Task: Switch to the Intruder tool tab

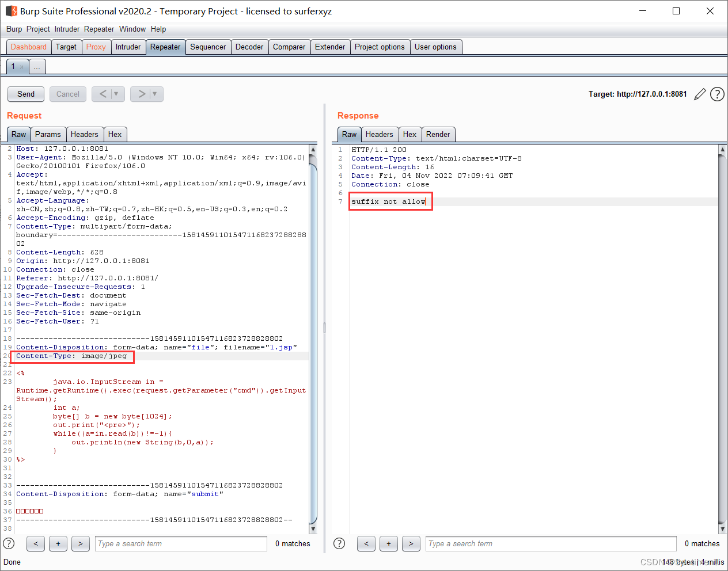Action: [128, 47]
